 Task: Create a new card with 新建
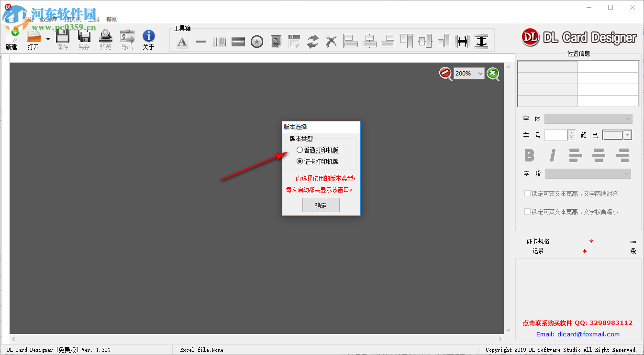[x=12, y=38]
